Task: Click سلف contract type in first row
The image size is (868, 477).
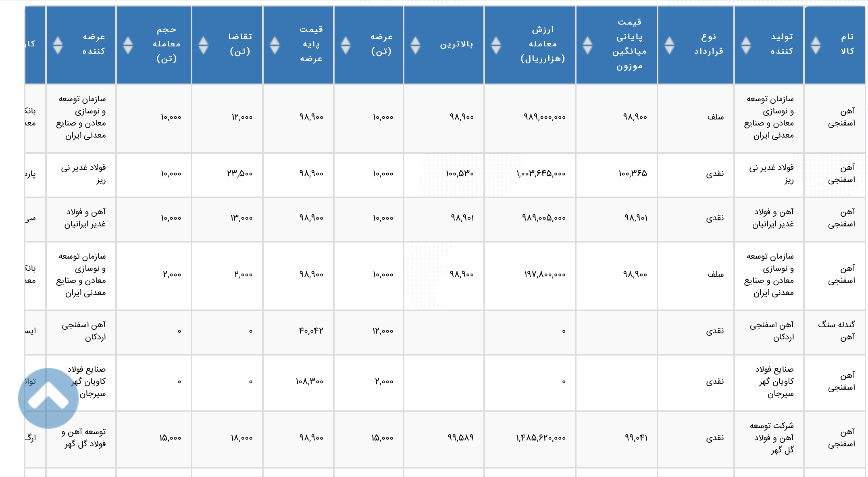Action: coord(715,117)
